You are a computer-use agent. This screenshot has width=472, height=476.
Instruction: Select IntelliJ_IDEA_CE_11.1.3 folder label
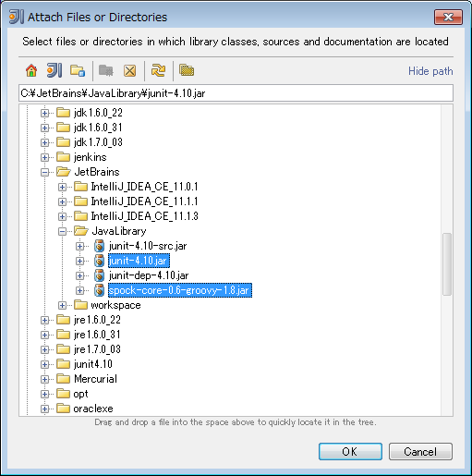click(144, 216)
